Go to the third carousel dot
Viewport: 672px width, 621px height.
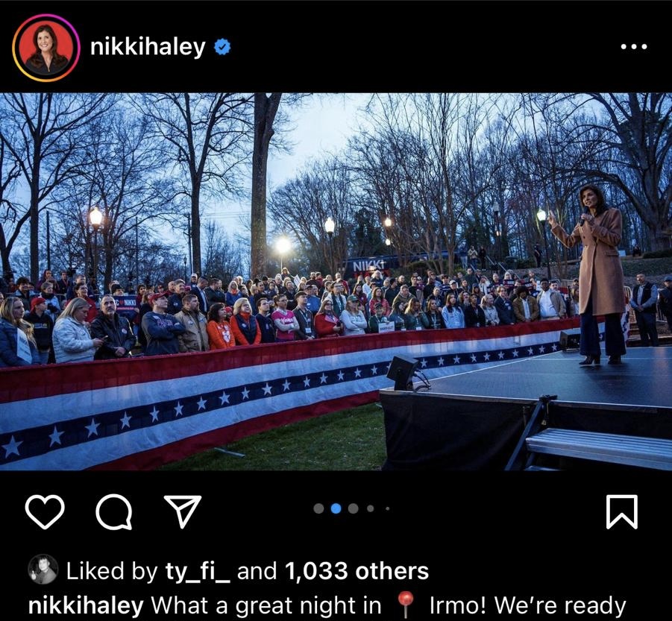pos(353,508)
